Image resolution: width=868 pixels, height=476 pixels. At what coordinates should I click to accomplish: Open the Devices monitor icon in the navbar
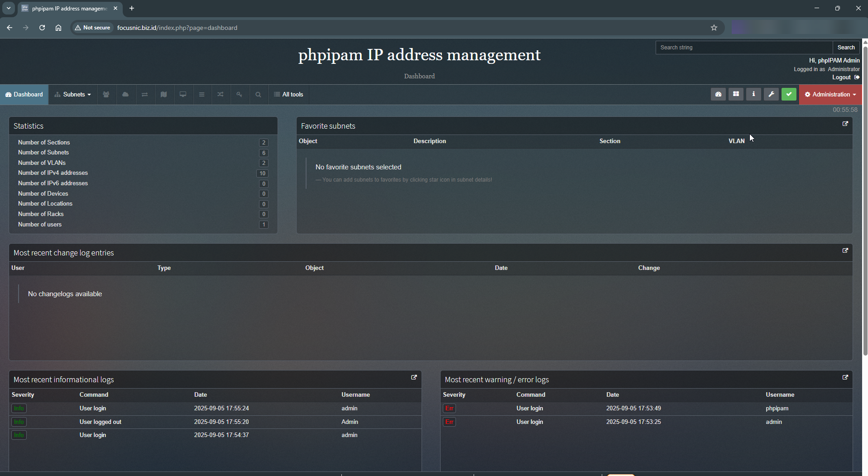point(183,95)
